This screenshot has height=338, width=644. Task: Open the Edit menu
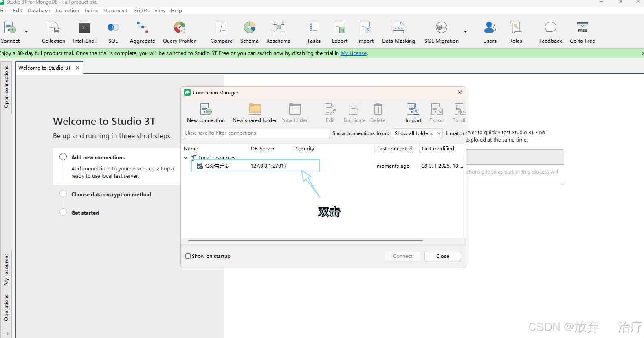(x=18, y=11)
